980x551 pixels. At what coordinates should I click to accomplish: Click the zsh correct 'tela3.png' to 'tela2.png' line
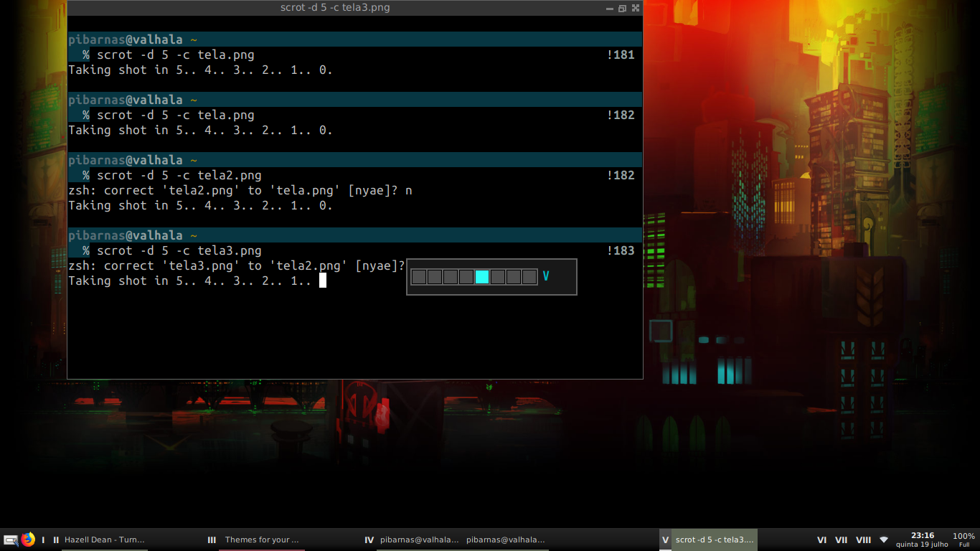click(237, 266)
